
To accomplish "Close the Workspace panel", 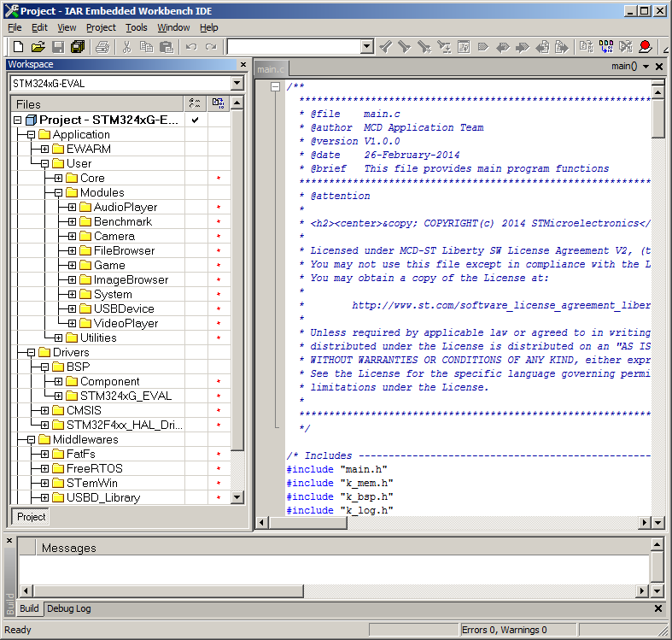I will click(x=243, y=65).
